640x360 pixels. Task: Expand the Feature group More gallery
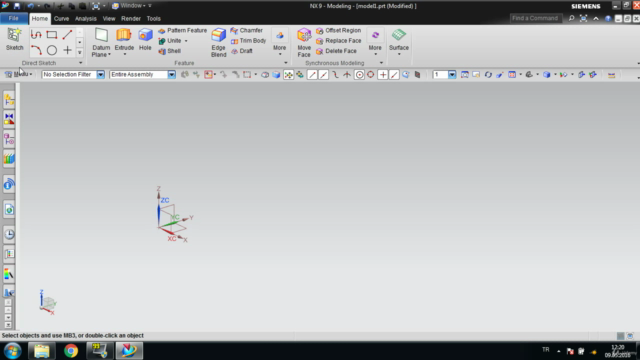coord(280,42)
